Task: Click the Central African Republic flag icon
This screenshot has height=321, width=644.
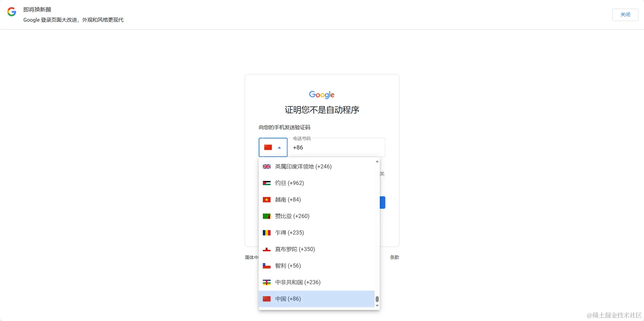Action: [x=267, y=282]
